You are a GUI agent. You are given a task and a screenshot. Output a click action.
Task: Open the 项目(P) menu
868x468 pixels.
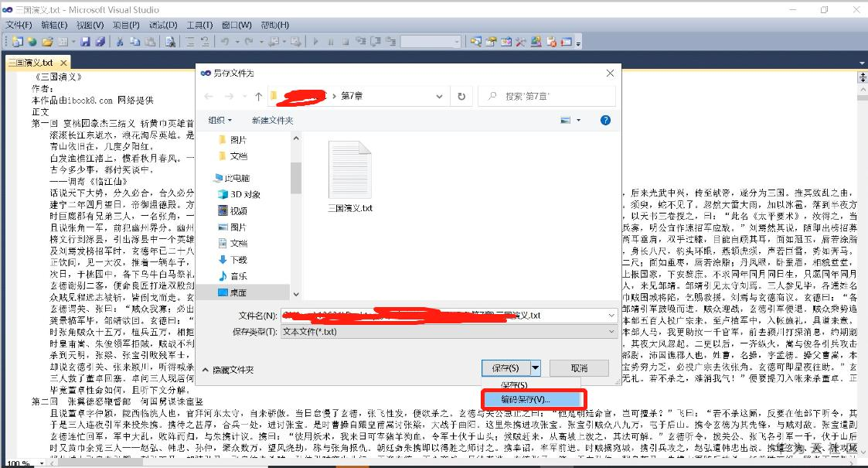pyautogui.click(x=126, y=25)
